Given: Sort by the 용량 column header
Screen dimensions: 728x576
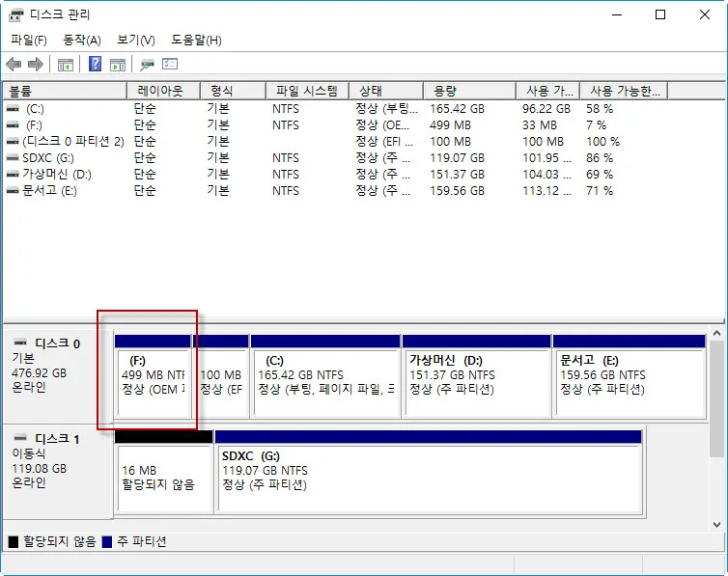Looking at the screenshot, I should (x=469, y=91).
